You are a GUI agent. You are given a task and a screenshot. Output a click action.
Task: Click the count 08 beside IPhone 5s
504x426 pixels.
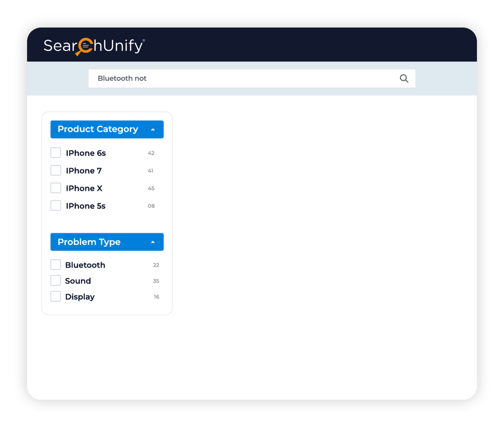(151, 206)
